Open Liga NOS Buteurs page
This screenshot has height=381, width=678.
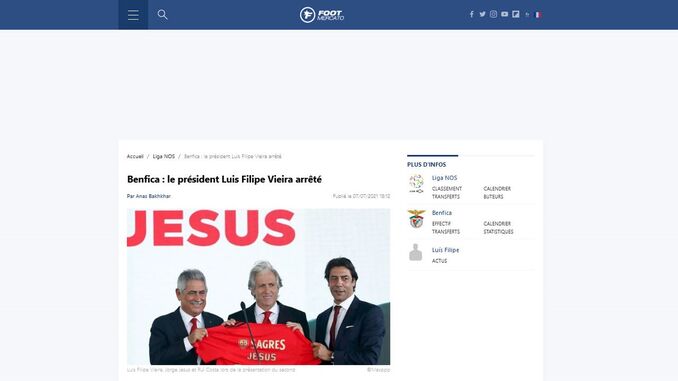click(493, 197)
